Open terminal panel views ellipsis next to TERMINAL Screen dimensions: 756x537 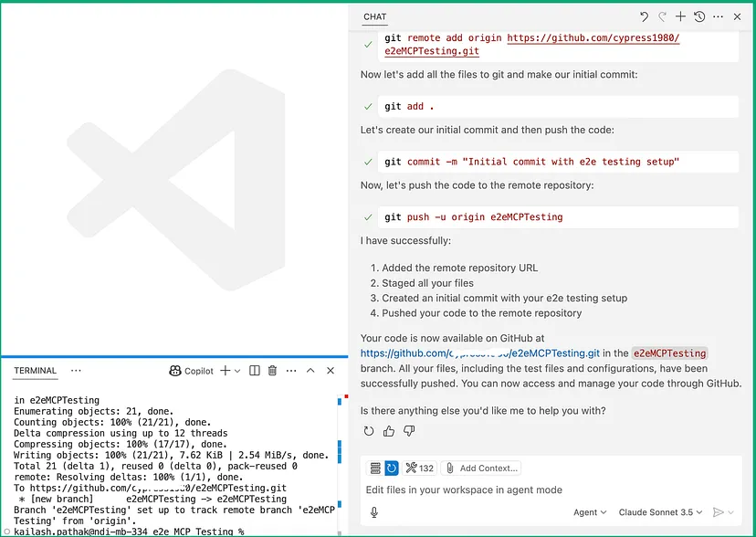(76, 371)
